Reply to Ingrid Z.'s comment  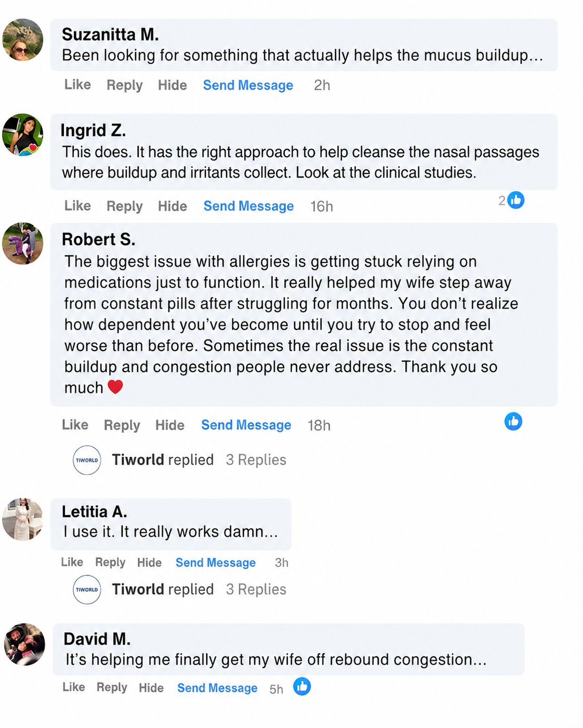tap(124, 206)
